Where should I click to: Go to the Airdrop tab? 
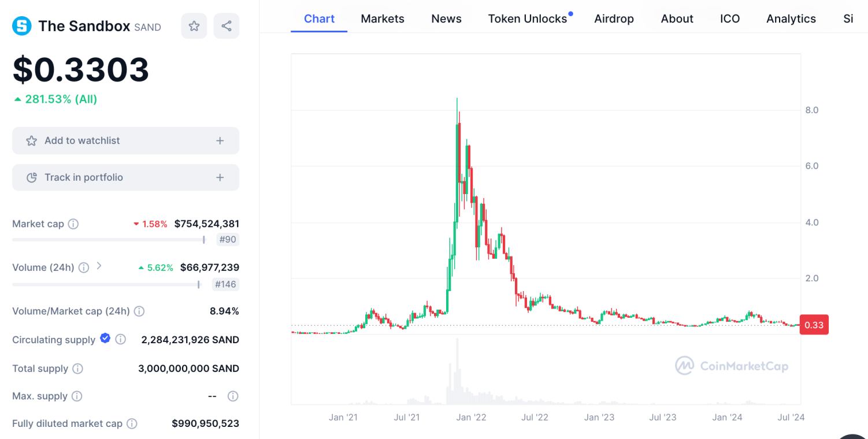[614, 18]
